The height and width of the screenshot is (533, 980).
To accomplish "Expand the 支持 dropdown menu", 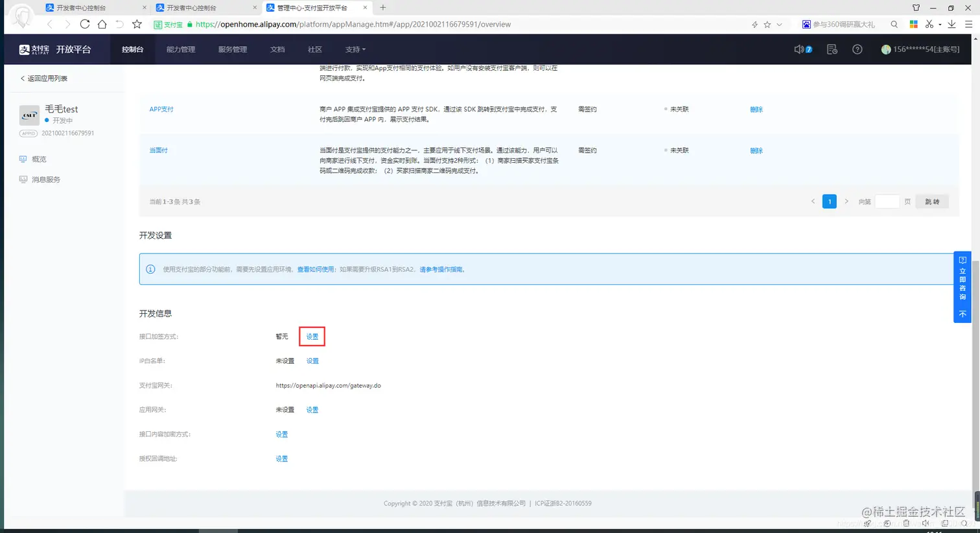I will (x=355, y=49).
